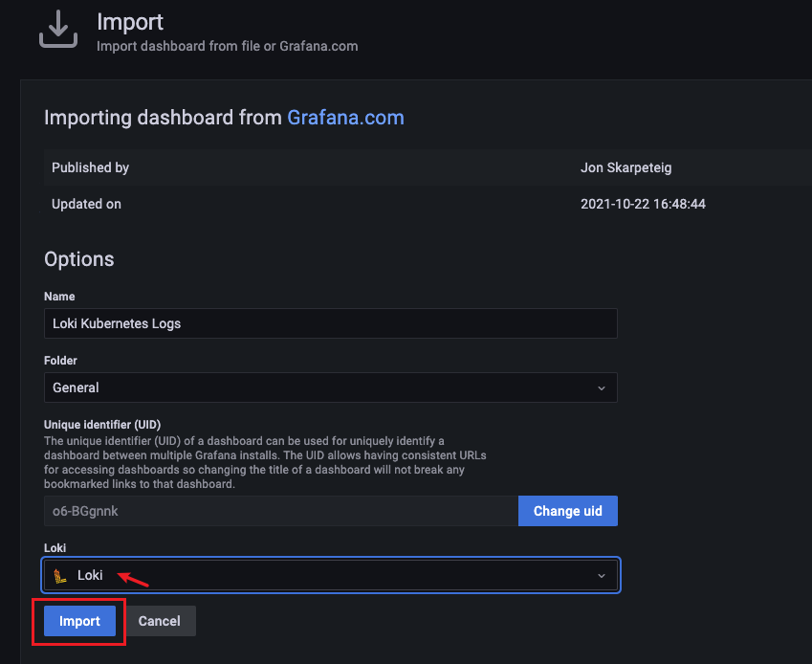Open the Grafana.com link
This screenshot has height=664, width=812.
click(345, 118)
